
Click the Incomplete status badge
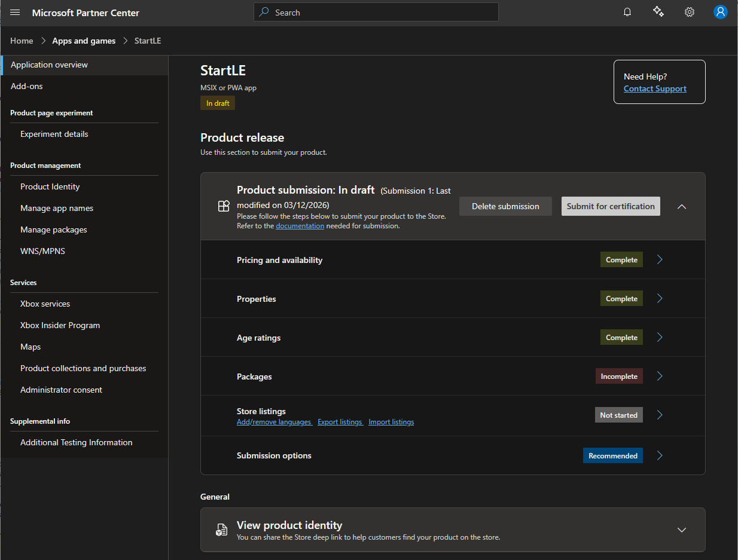(619, 376)
